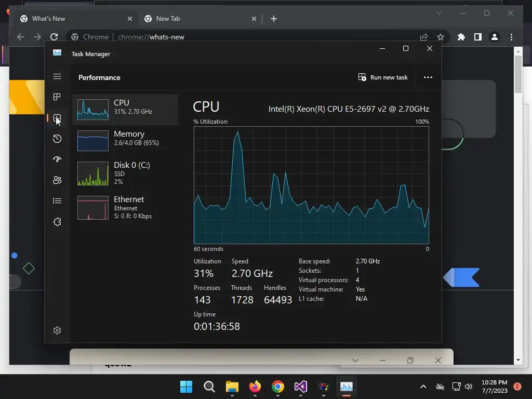This screenshot has height=399, width=532.
Task: Go back in Chrome
Action: click(x=21, y=37)
